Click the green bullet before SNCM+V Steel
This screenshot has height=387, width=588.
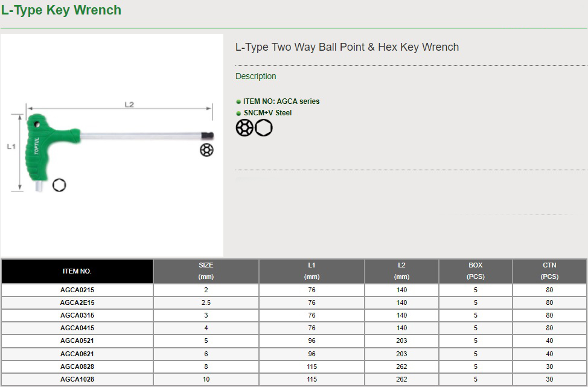(238, 114)
